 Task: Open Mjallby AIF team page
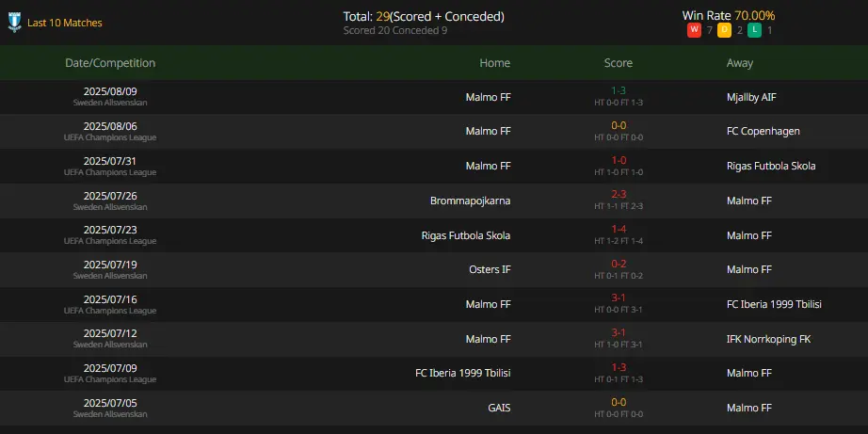(751, 97)
